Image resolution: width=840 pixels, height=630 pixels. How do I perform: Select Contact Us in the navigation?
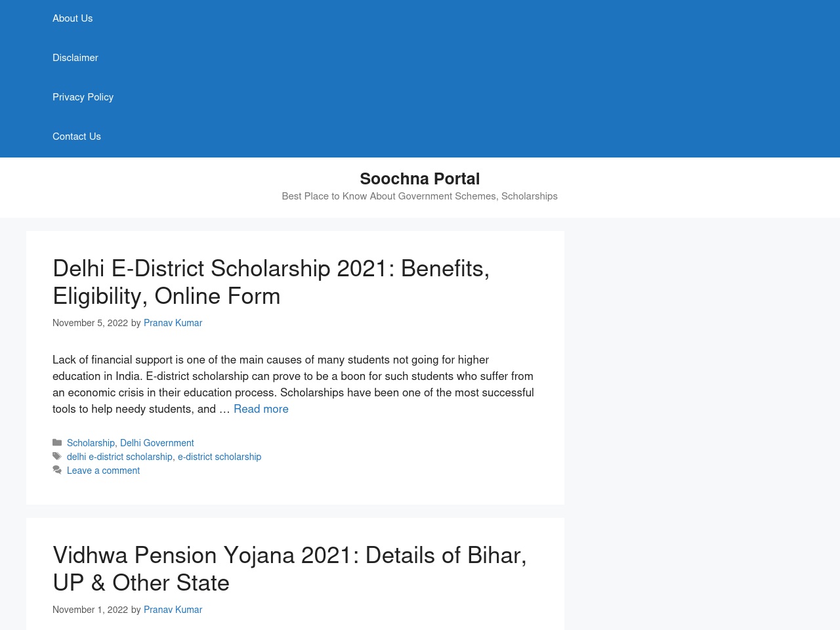tap(77, 136)
